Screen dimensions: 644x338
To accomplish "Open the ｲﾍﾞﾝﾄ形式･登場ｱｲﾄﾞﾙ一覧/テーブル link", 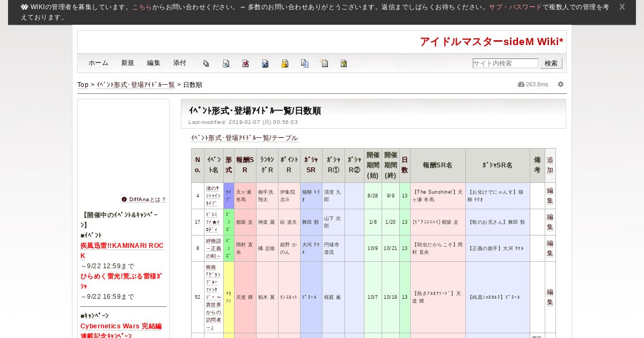I will tap(244, 138).
